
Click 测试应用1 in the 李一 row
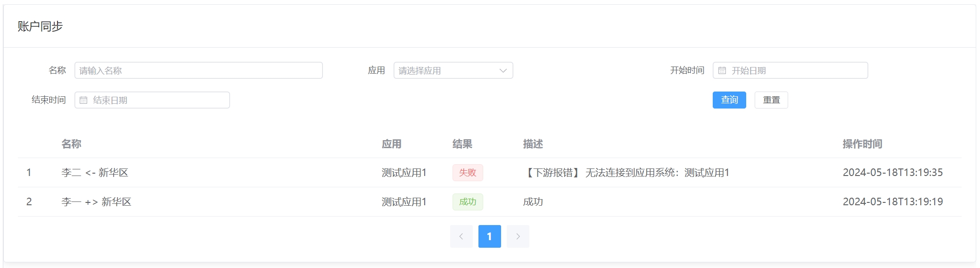(404, 202)
